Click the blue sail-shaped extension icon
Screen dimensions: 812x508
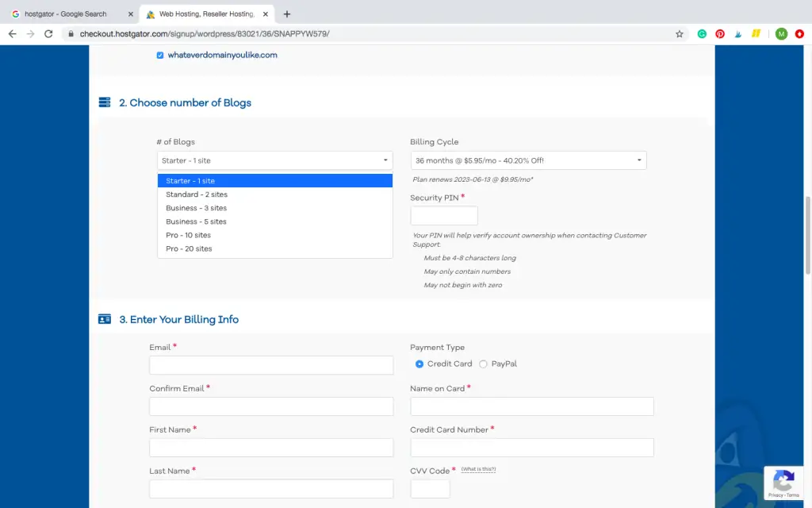point(738,33)
